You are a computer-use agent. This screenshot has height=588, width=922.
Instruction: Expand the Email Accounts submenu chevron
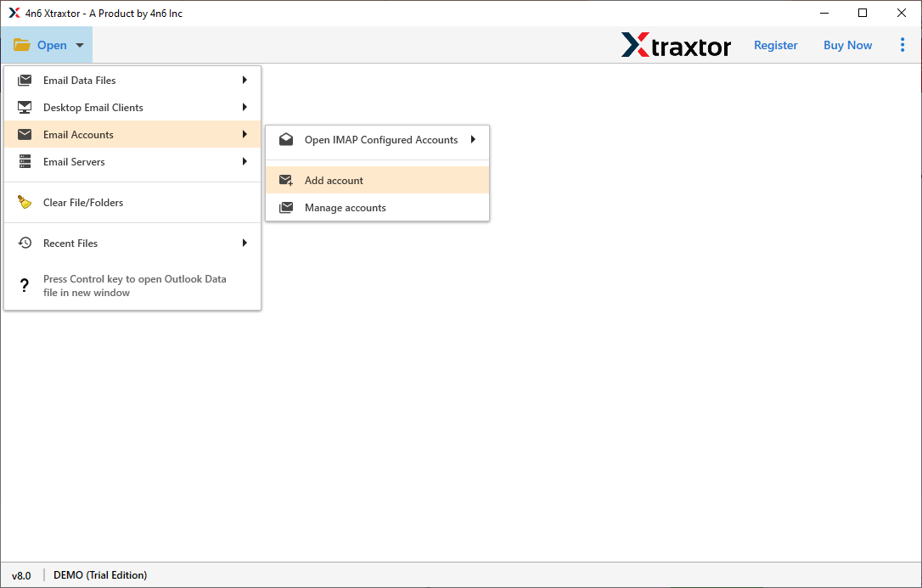tap(245, 134)
